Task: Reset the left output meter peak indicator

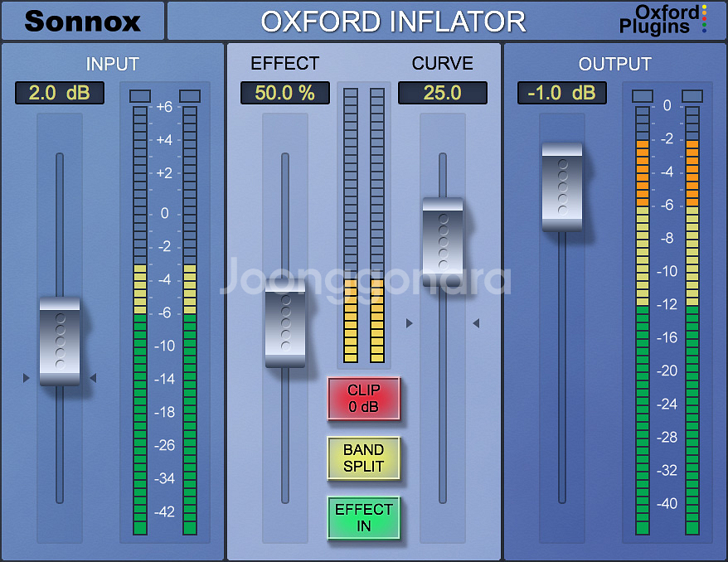Action: coord(642,96)
